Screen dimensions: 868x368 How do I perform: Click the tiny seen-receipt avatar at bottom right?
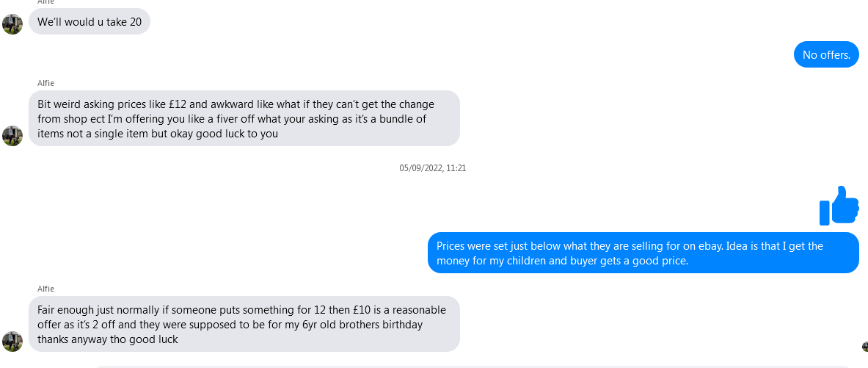(865, 347)
